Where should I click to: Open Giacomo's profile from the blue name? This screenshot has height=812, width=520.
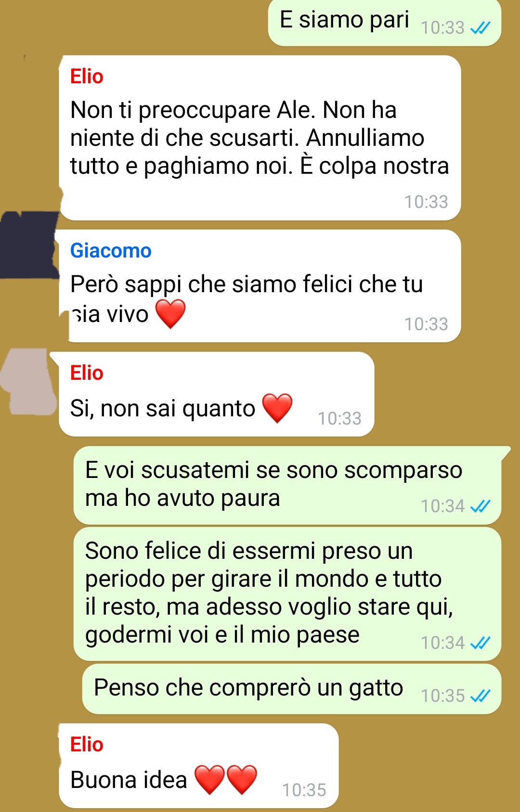coord(111,251)
